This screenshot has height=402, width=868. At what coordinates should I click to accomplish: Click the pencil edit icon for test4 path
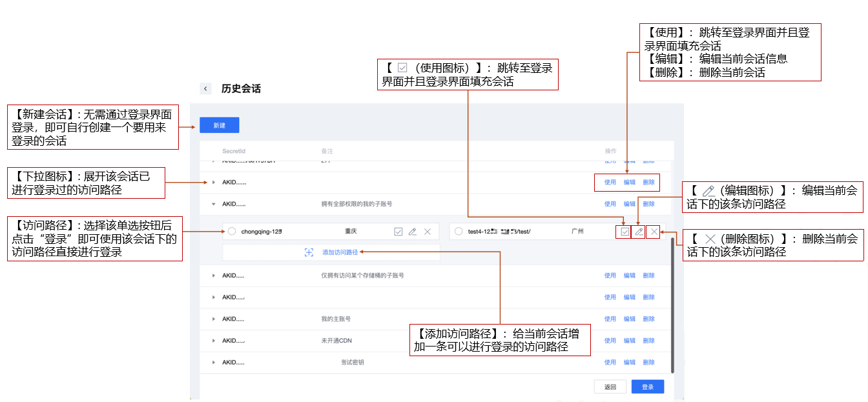[639, 232]
